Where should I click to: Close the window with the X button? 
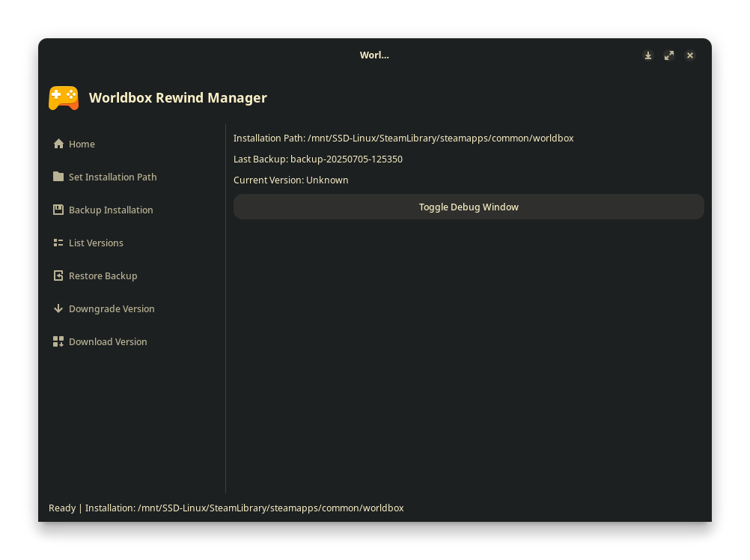pyautogui.click(x=690, y=55)
